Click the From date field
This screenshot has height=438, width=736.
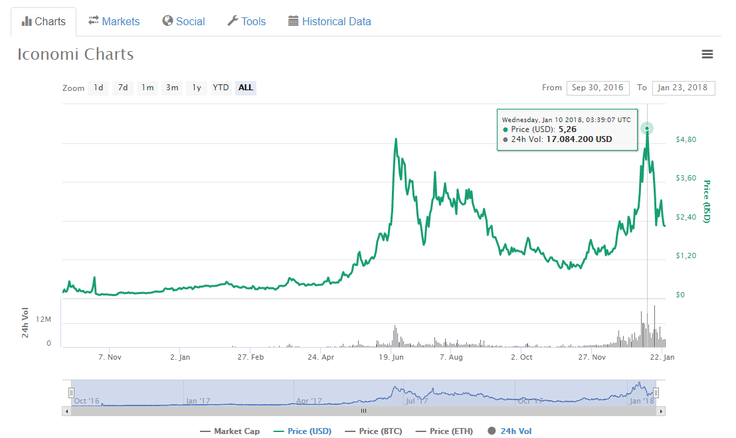tap(598, 88)
